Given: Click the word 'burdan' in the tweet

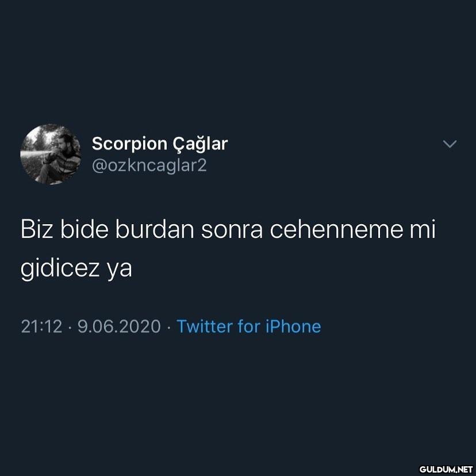Looking at the screenshot, I should coord(155,229).
